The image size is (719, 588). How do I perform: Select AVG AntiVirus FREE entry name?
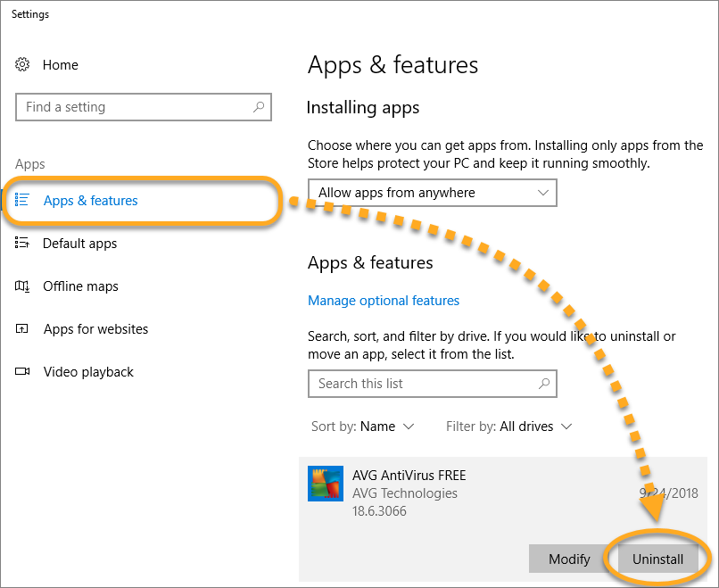(x=409, y=476)
